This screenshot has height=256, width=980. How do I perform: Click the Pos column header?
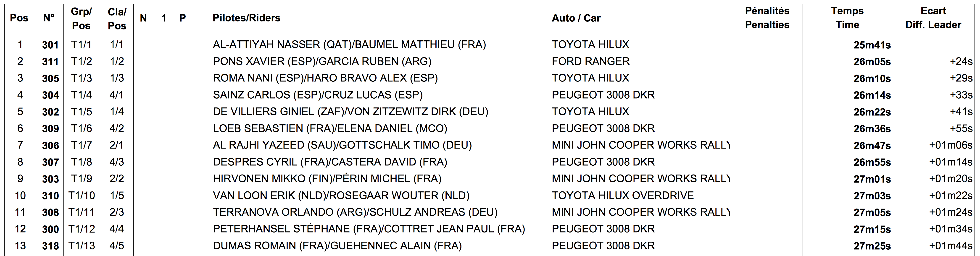coord(19,18)
